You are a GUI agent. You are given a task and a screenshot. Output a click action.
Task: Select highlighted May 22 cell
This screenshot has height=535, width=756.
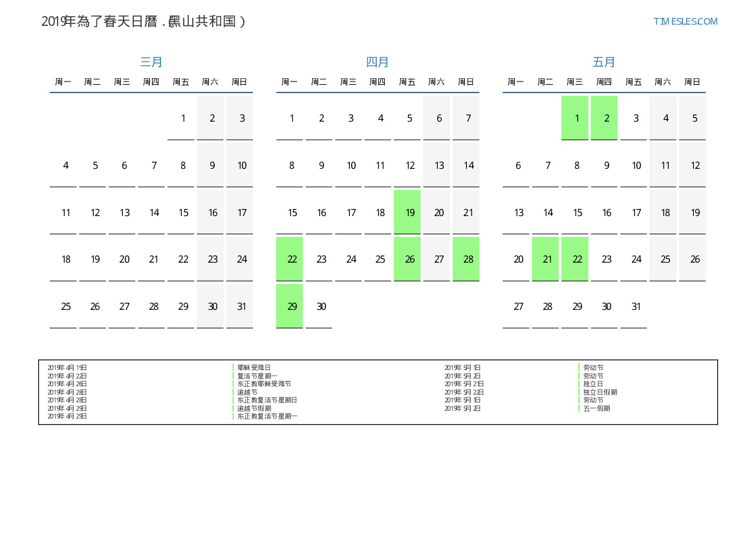tap(575, 259)
